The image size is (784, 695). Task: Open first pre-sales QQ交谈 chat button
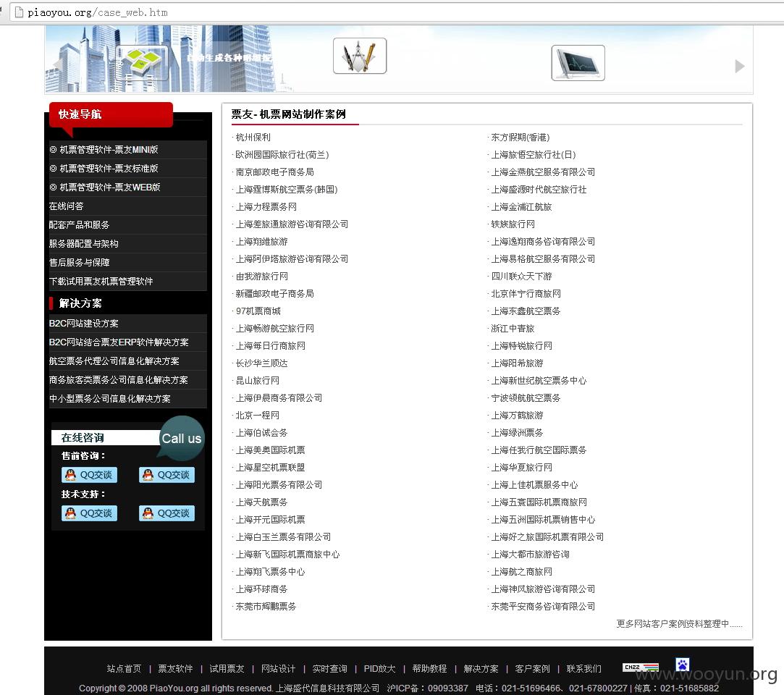[x=90, y=475]
